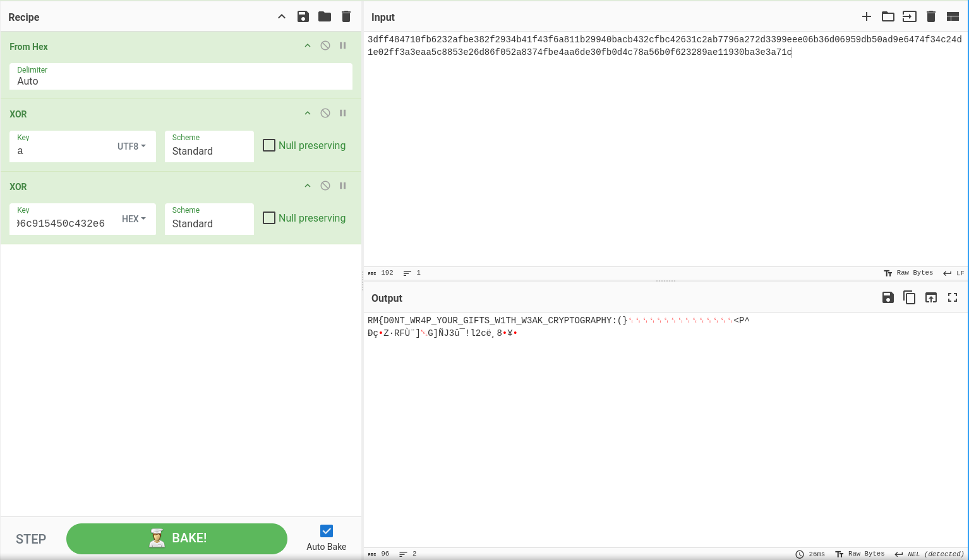This screenshot has height=560, width=969.
Task: Open input character encoding Raw Bytes
Action: click(x=908, y=273)
